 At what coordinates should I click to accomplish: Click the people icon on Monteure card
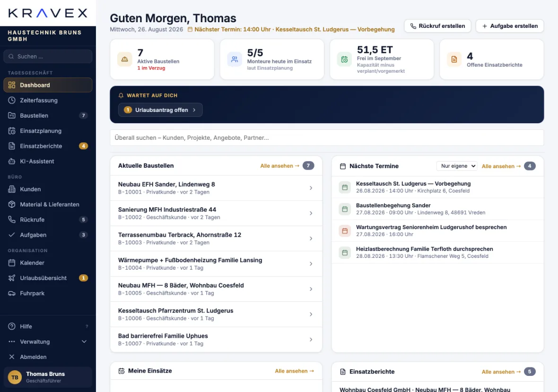[x=235, y=60]
